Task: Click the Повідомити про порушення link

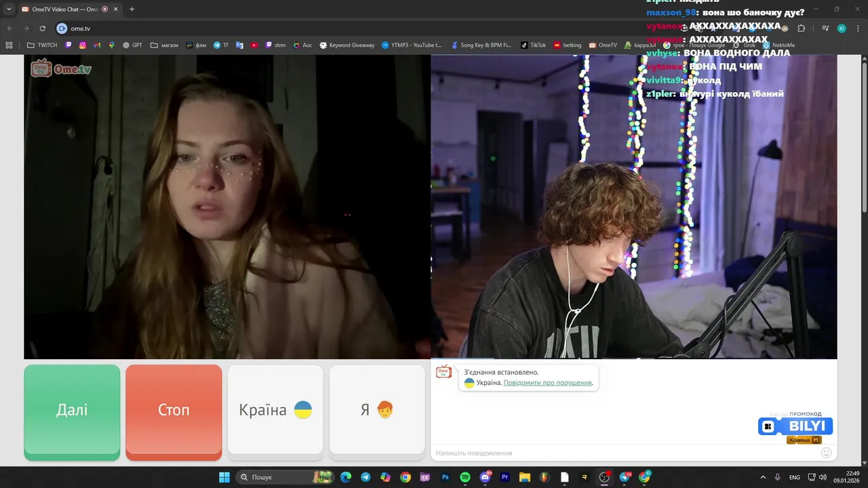Action: 548,383
